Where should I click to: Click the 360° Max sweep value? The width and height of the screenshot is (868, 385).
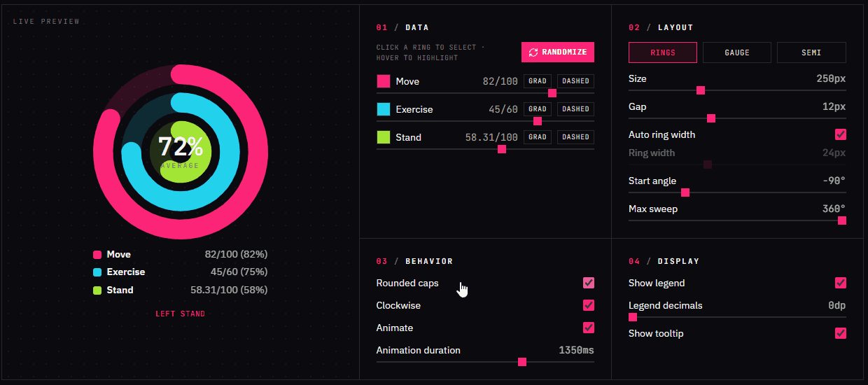834,209
